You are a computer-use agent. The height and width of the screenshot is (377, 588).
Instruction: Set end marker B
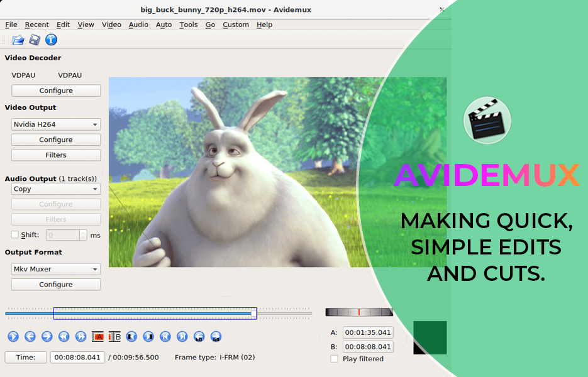click(x=114, y=337)
